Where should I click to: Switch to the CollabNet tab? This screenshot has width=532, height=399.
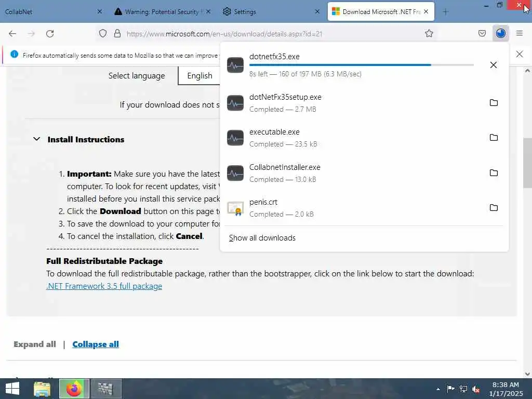pos(51,11)
